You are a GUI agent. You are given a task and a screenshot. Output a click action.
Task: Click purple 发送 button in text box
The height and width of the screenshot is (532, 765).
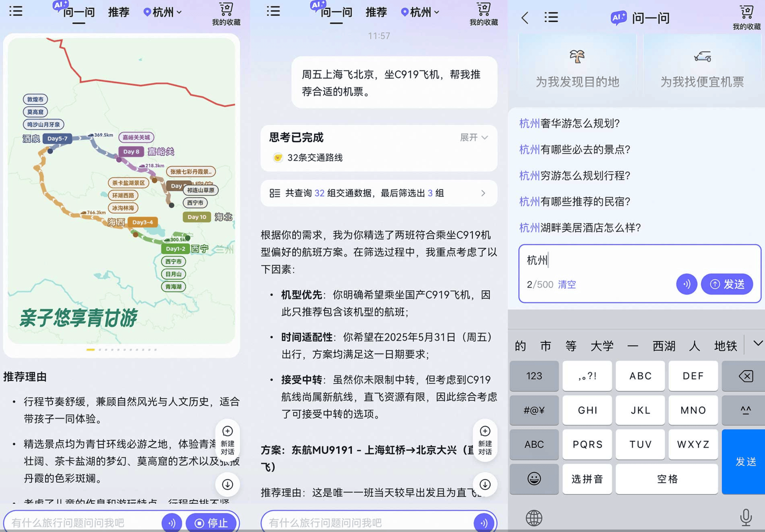coord(727,284)
